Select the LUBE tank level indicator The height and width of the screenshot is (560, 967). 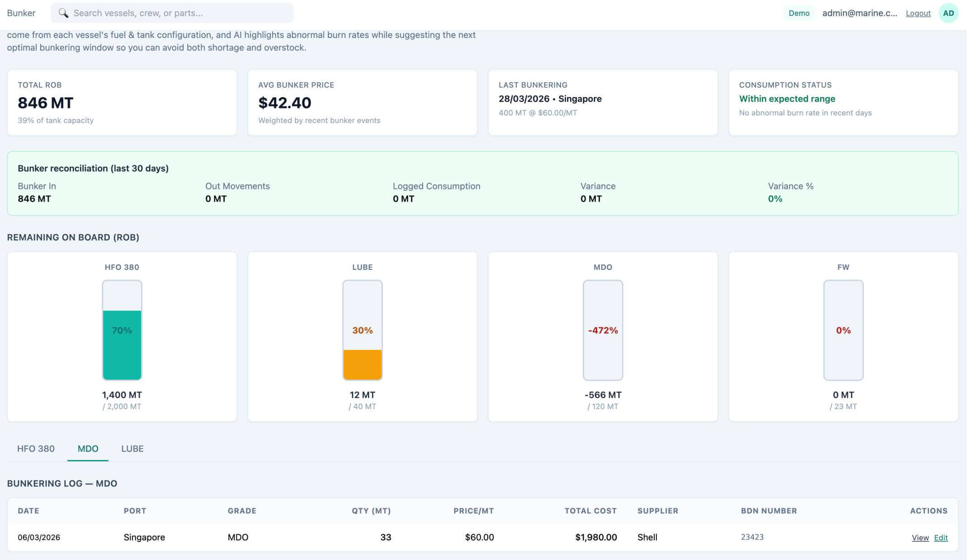[x=362, y=330]
